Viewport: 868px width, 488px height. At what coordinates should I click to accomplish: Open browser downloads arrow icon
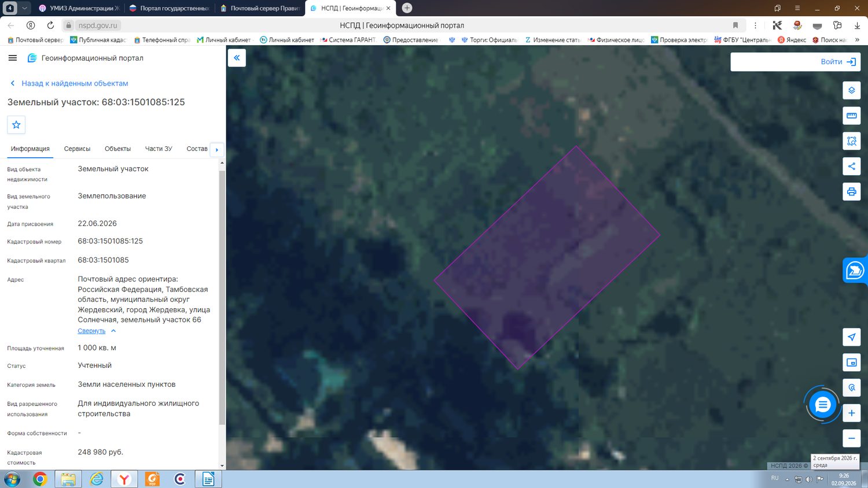[857, 25]
